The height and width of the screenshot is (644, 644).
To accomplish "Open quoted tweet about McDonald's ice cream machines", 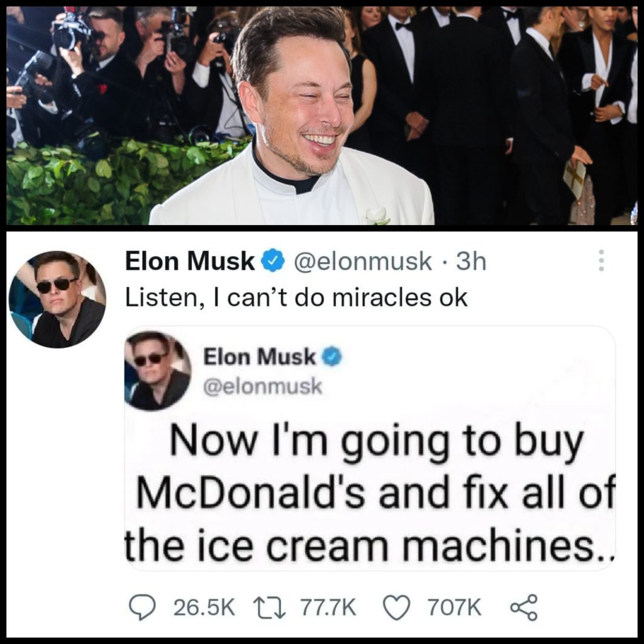I will point(370,448).
